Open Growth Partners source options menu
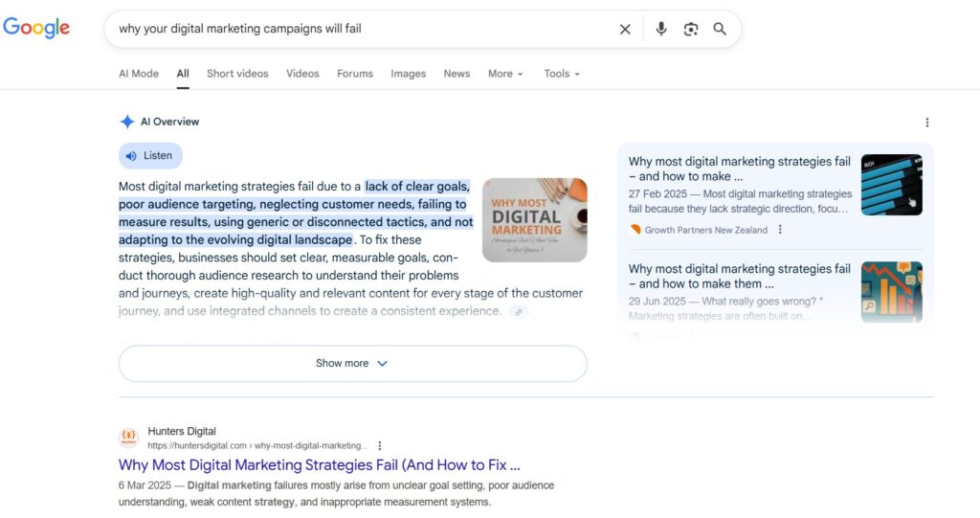This screenshot has height=518, width=980. point(780,230)
